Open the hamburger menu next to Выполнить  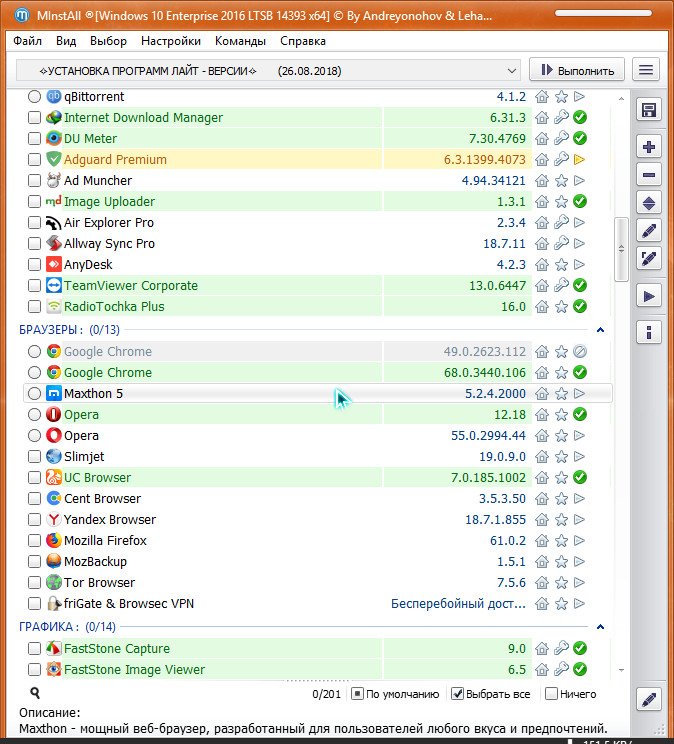(x=646, y=70)
